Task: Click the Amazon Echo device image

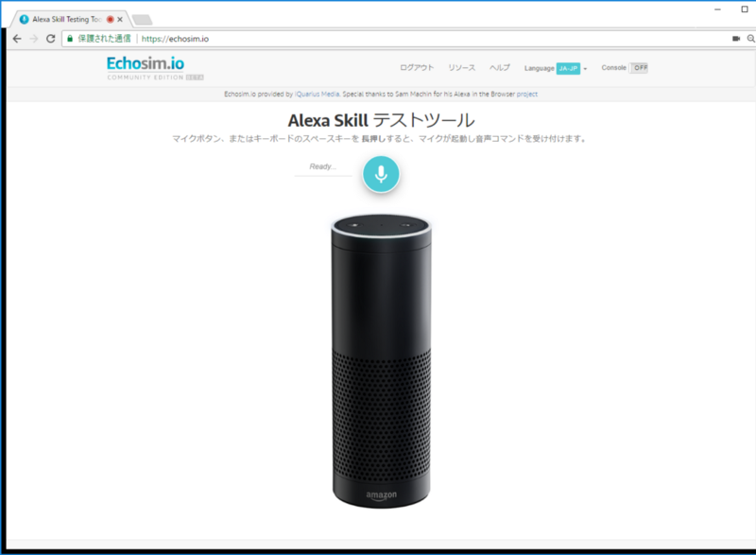Action: [x=381, y=361]
